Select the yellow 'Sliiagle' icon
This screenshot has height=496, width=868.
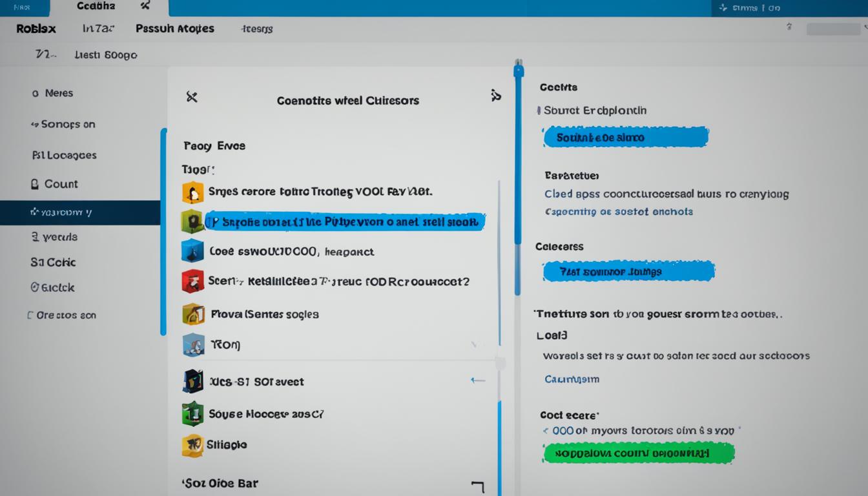tap(192, 445)
